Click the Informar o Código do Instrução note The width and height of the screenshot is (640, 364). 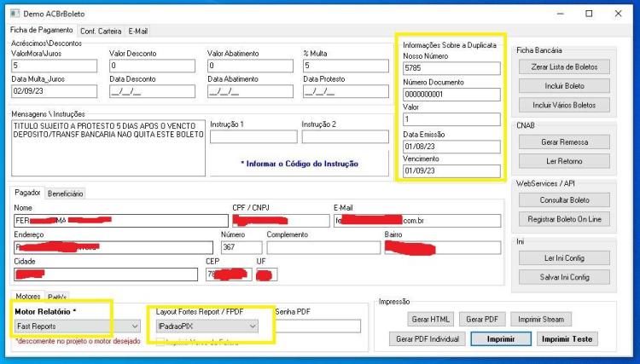(x=300, y=164)
